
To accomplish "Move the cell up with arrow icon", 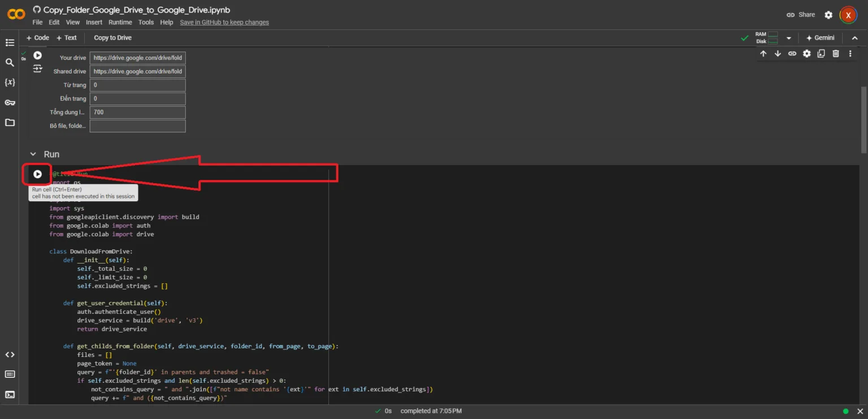I will (763, 54).
